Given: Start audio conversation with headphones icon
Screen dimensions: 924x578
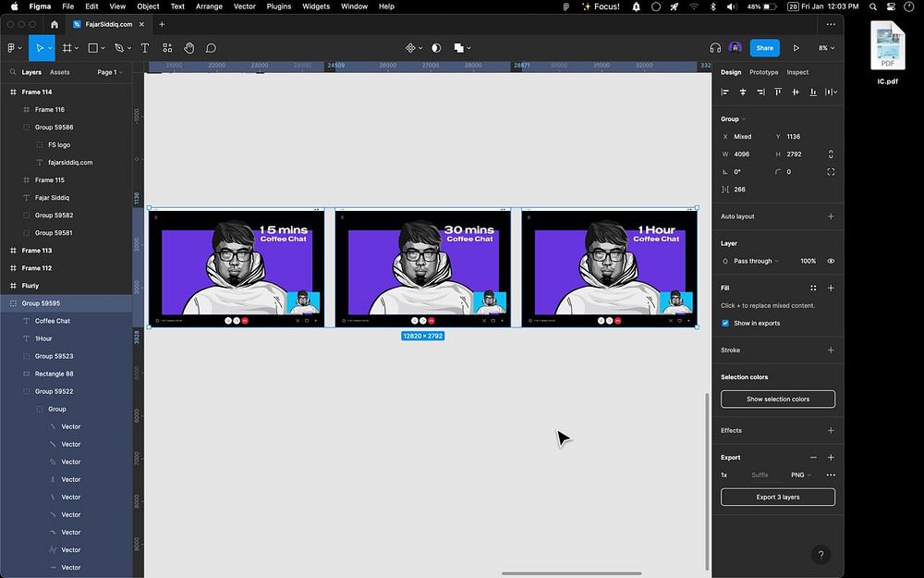Looking at the screenshot, I should pos(715,48).
